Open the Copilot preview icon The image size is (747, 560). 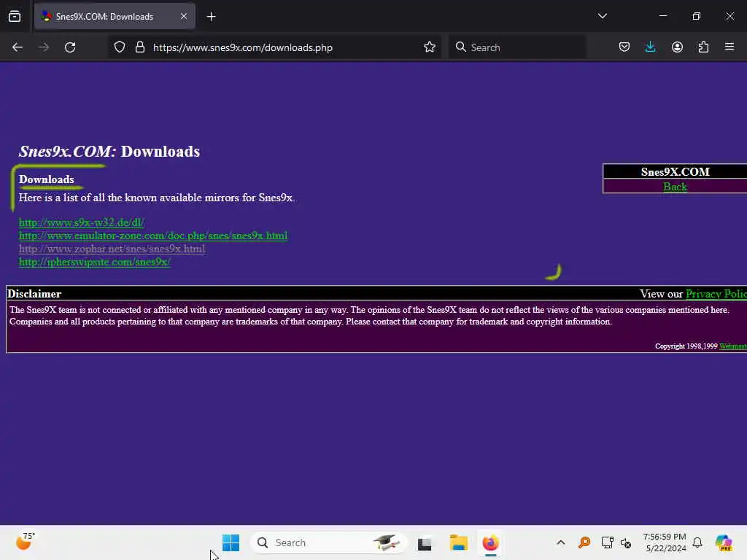(x=724, y=542)
